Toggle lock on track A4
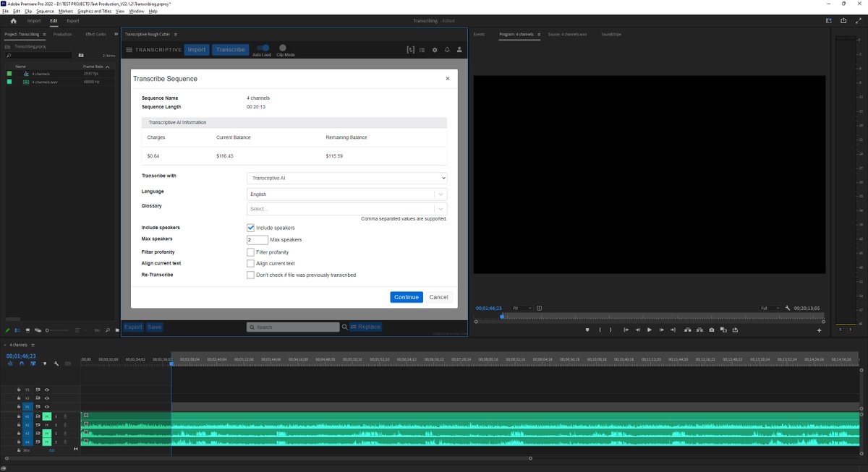The height and width of the screenshot is (472, 868). coord(19,442)
